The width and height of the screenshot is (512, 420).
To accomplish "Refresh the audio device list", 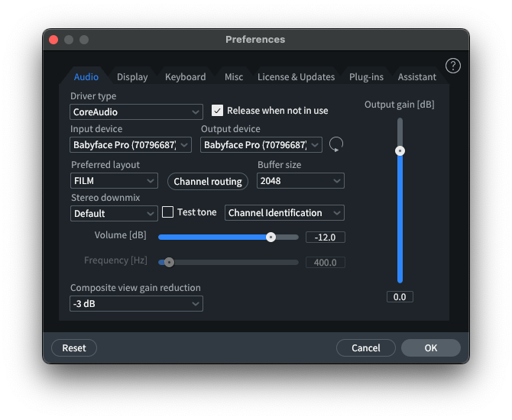I will coord(336,144).
